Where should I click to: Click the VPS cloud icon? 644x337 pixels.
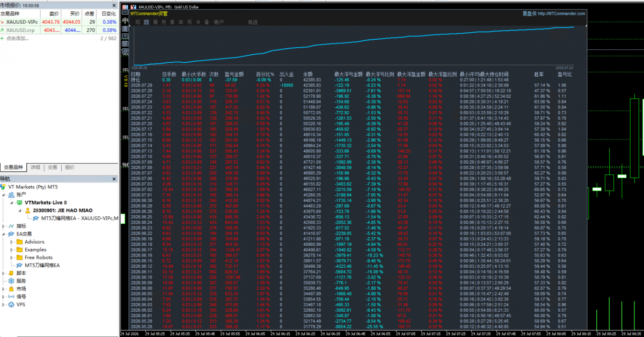11,304
